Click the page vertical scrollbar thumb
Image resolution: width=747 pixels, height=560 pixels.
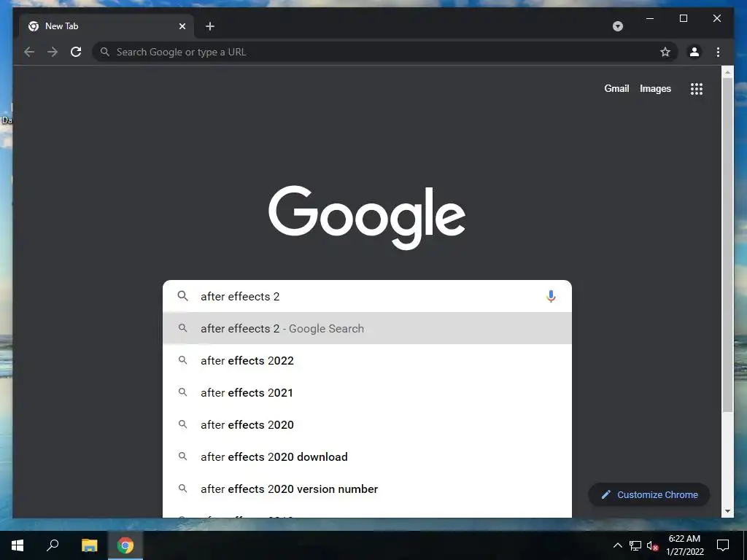click(727, 245)
